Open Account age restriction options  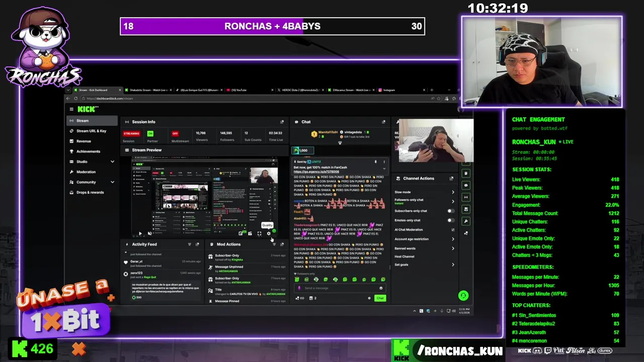(424, 239)
